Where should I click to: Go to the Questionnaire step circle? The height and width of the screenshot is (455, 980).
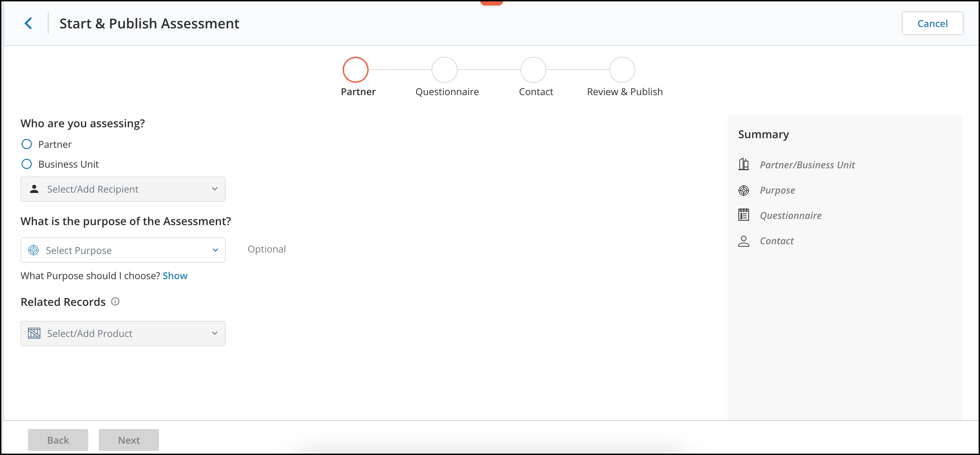click(444, 70)
